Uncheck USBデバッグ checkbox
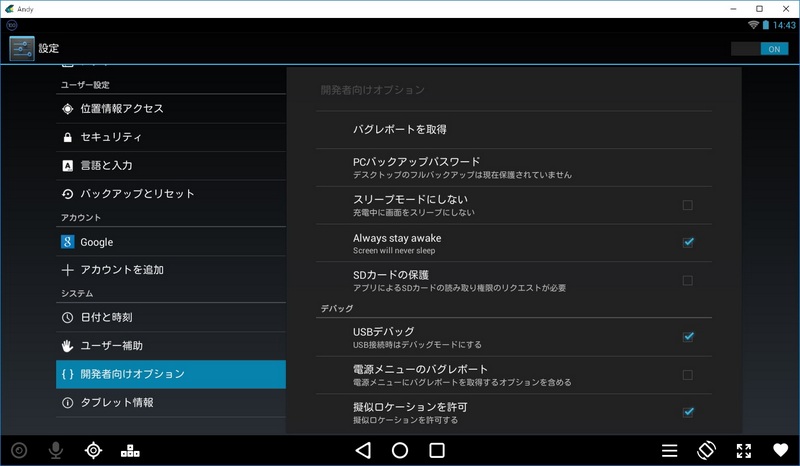The width and height of the screenshot is (800, 466). [688, 337]
